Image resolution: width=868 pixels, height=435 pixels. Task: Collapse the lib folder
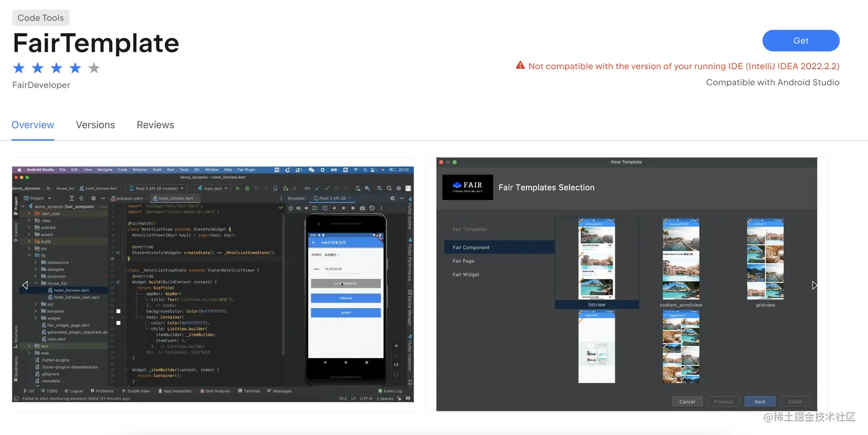(x=29, y=255)
